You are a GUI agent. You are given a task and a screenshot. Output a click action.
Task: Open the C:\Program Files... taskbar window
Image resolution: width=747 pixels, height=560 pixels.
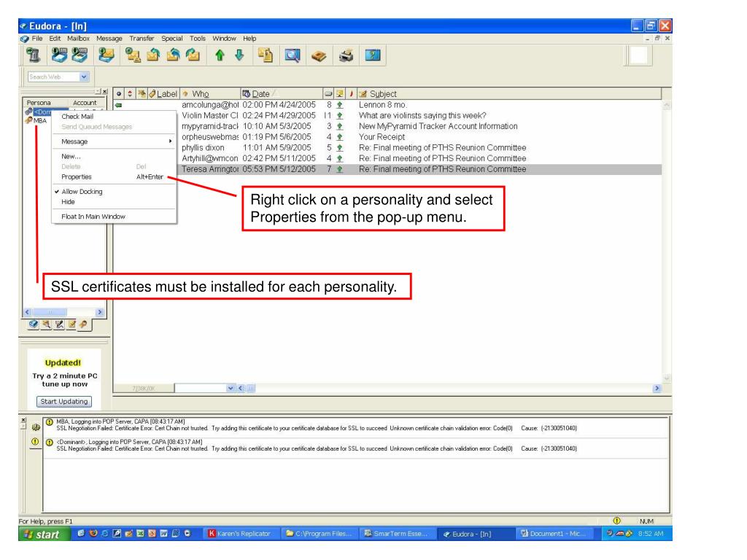point(319,534)
